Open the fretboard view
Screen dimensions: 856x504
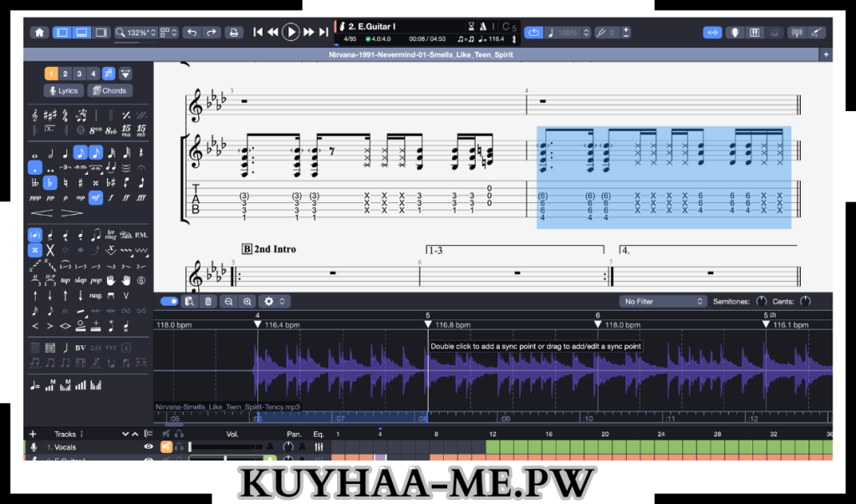(x=736, y=33)
